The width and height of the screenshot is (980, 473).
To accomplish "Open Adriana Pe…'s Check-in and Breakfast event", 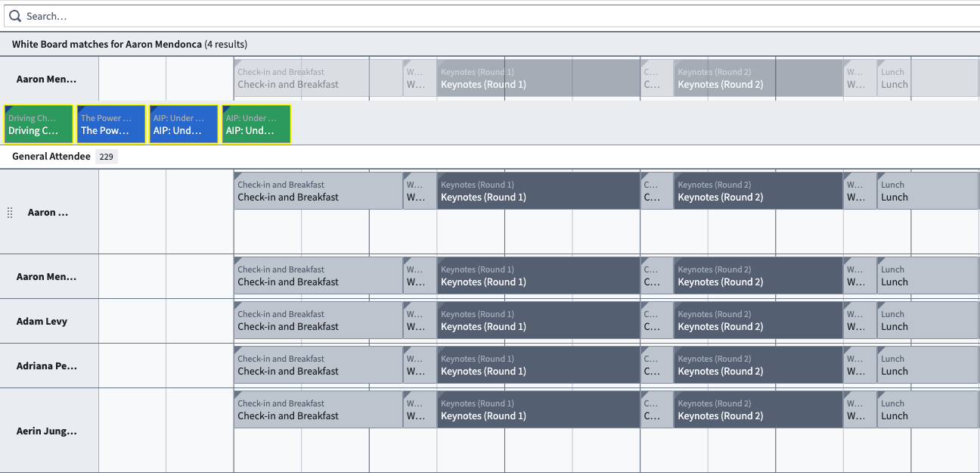I will pyautogui.click(x=318, y=366).
